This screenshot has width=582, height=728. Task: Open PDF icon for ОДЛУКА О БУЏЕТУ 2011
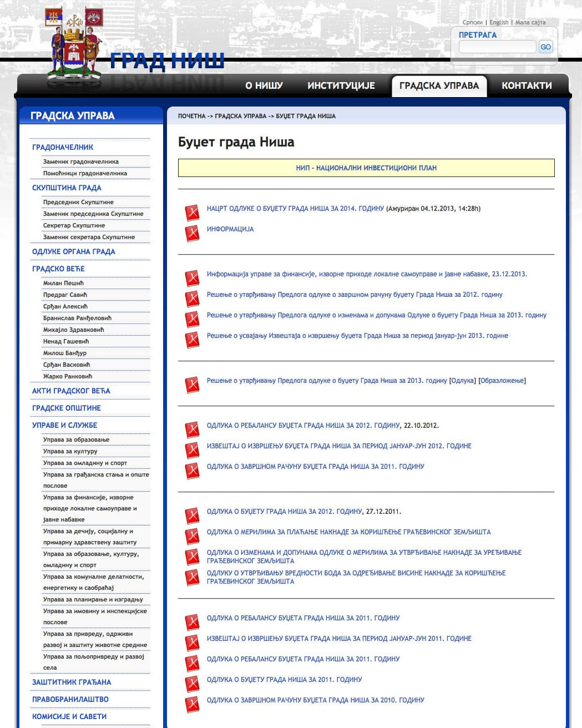click(x=192, y=684)
